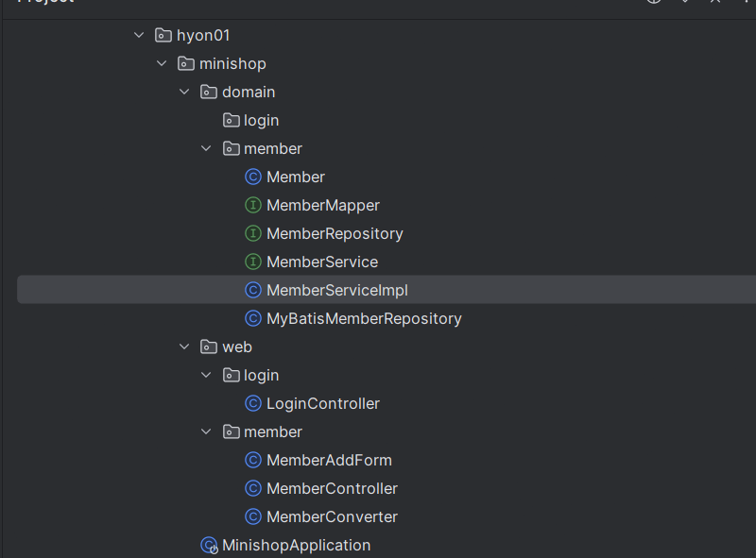Click the LoginController class icon
756x558 pixels.
pyautogui.click(x=253, y=403)
